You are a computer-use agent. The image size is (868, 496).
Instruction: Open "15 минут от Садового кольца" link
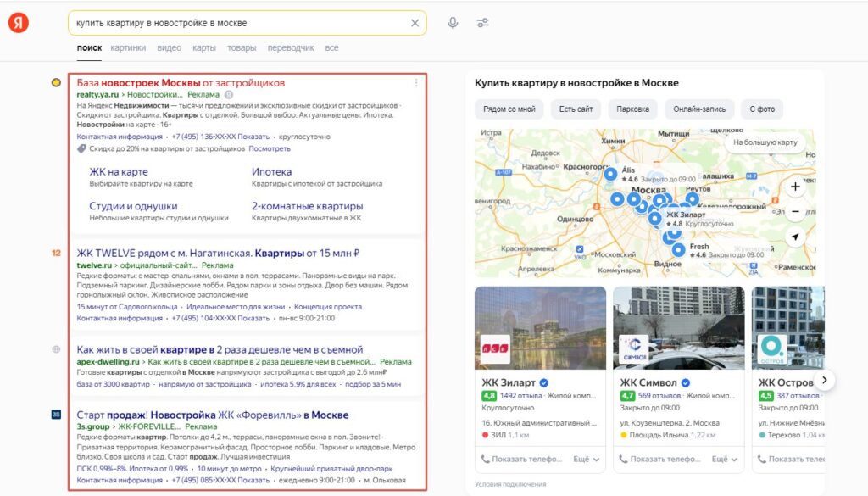point(127,307)
